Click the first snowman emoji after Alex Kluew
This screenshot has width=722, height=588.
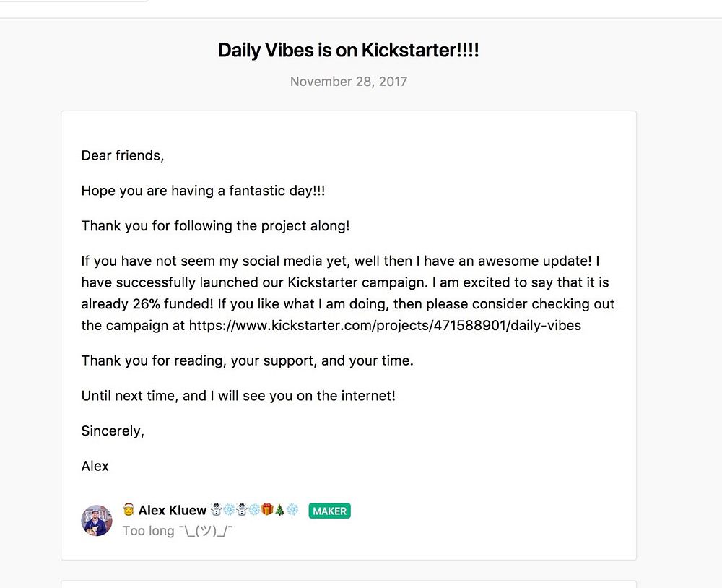(216, 510)
